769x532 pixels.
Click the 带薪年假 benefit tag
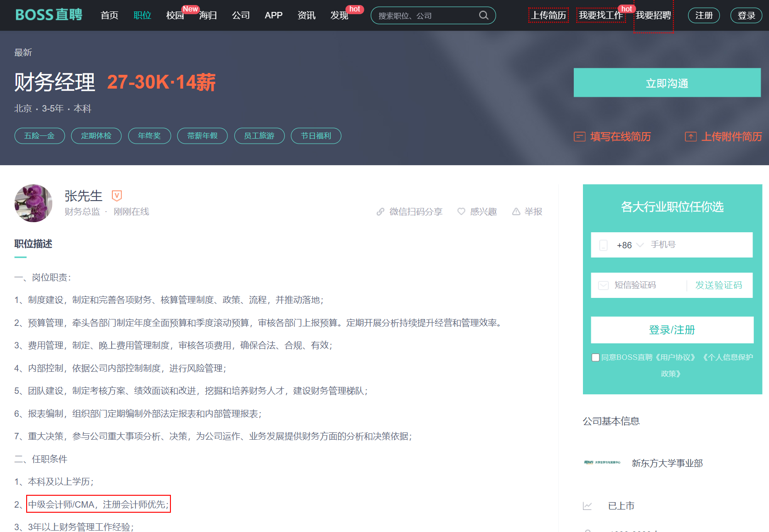[x=203, y=136]
